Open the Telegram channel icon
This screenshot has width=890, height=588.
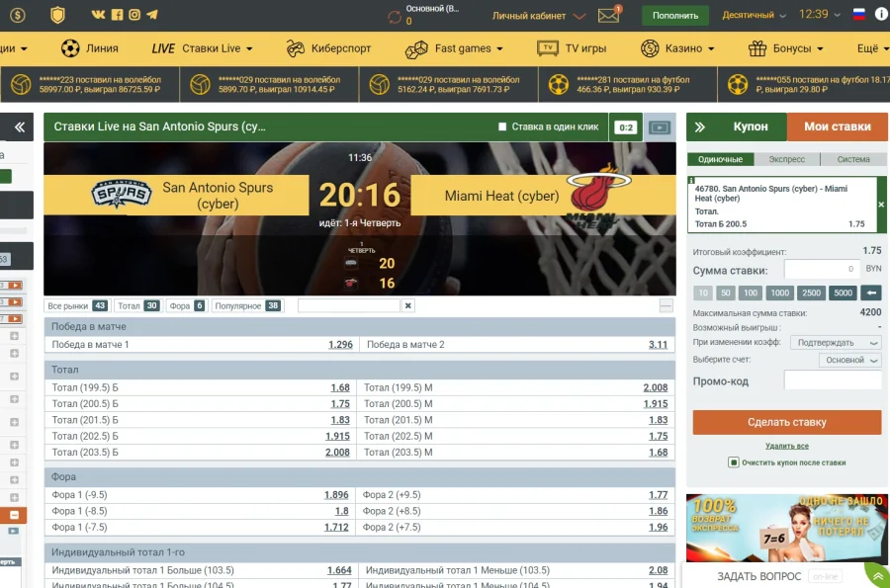click(153, 15)
